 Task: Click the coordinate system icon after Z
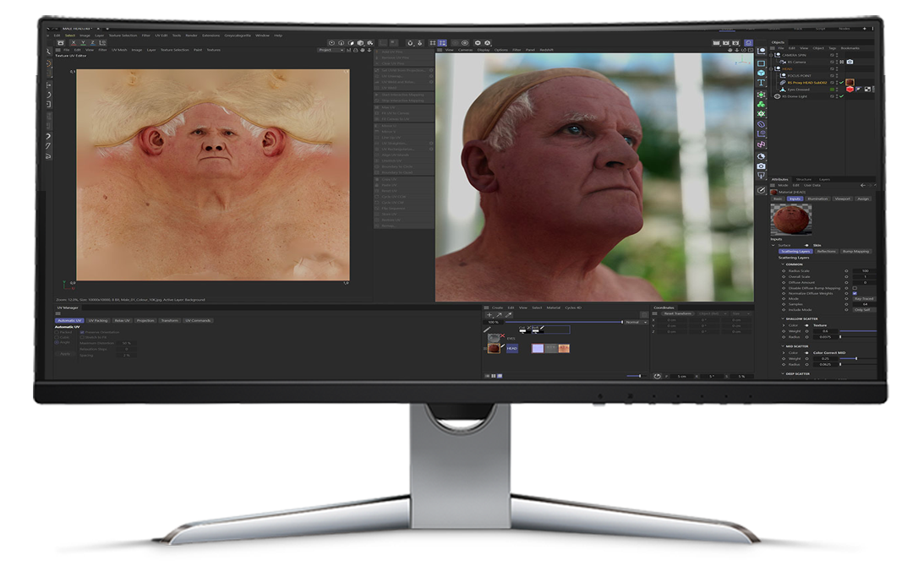tap(102, 42)
